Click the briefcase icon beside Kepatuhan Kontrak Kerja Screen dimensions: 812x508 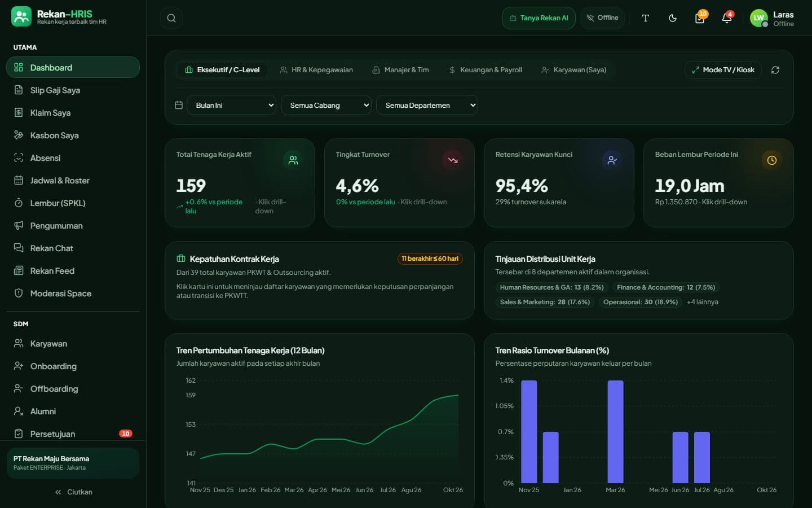point(181,259)
